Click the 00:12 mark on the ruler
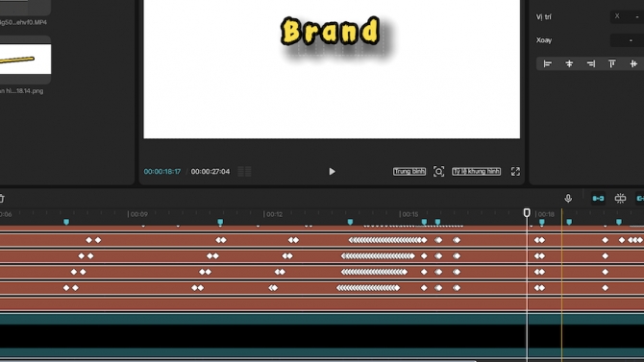Image resolution: width=644 pixels, height=362 pixels. [x=274, y=214]
